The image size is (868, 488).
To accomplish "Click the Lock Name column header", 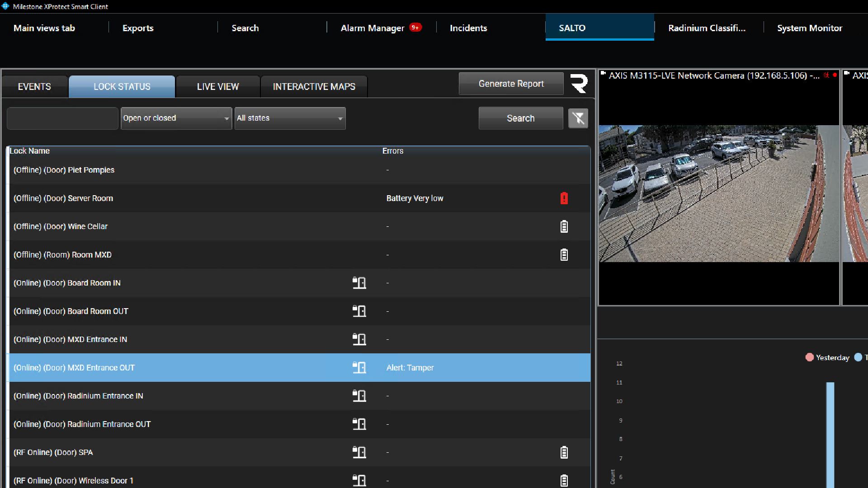I will pyautogui.click(x=29, y=151).
